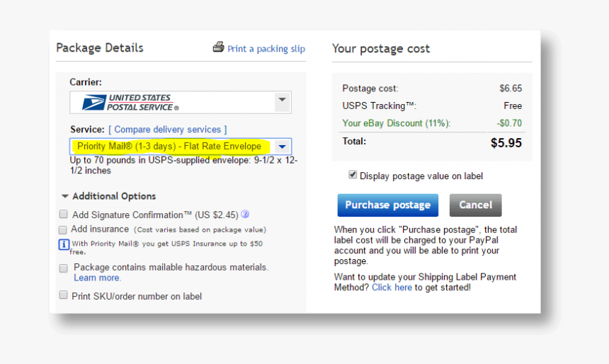
Task: Tick the hazardous materials checkbox
Action: pyautogui.click(x=64, y=268)
